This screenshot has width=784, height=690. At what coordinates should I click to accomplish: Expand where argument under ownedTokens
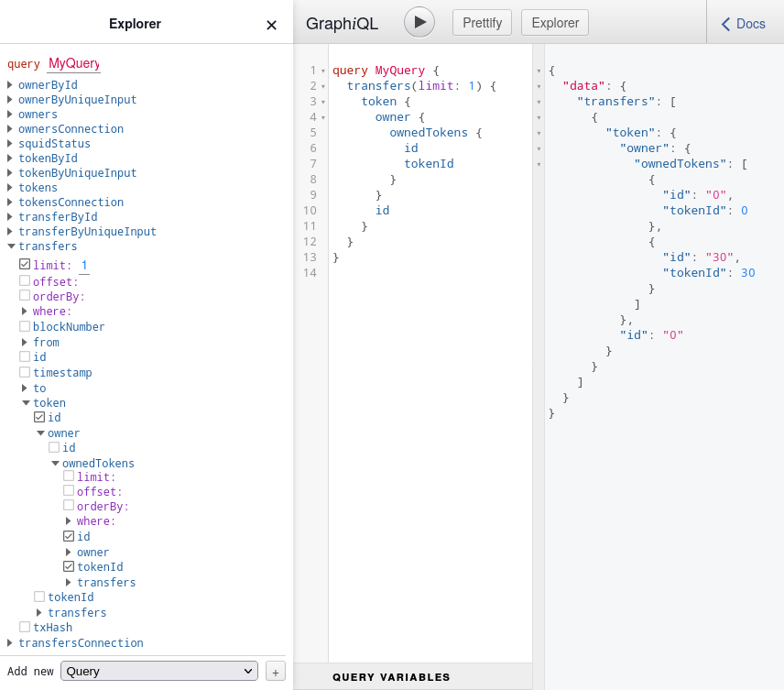[x=68, y=520]
